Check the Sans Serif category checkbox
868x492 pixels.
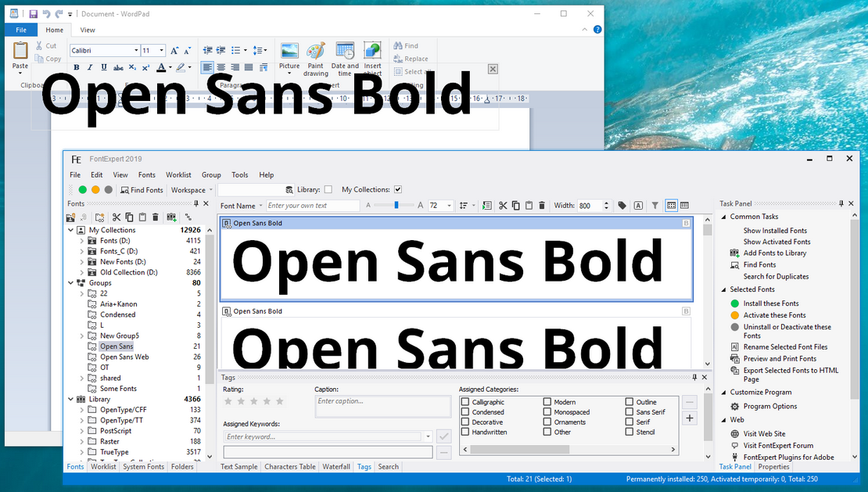pos(629,411)
